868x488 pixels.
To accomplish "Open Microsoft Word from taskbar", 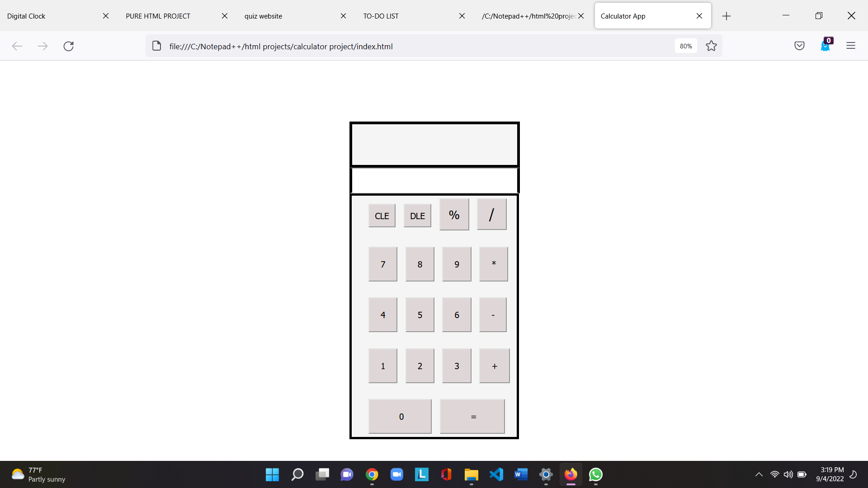I will (x=521, y=474).
